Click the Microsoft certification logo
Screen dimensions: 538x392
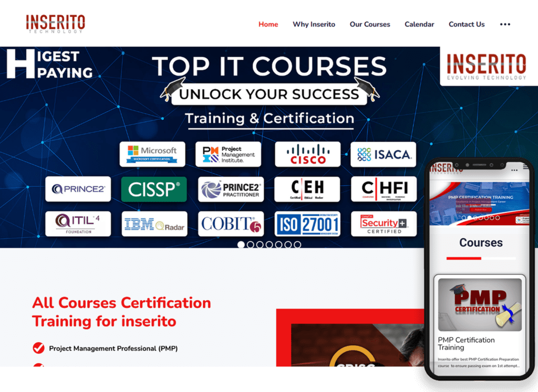point(152,154)
